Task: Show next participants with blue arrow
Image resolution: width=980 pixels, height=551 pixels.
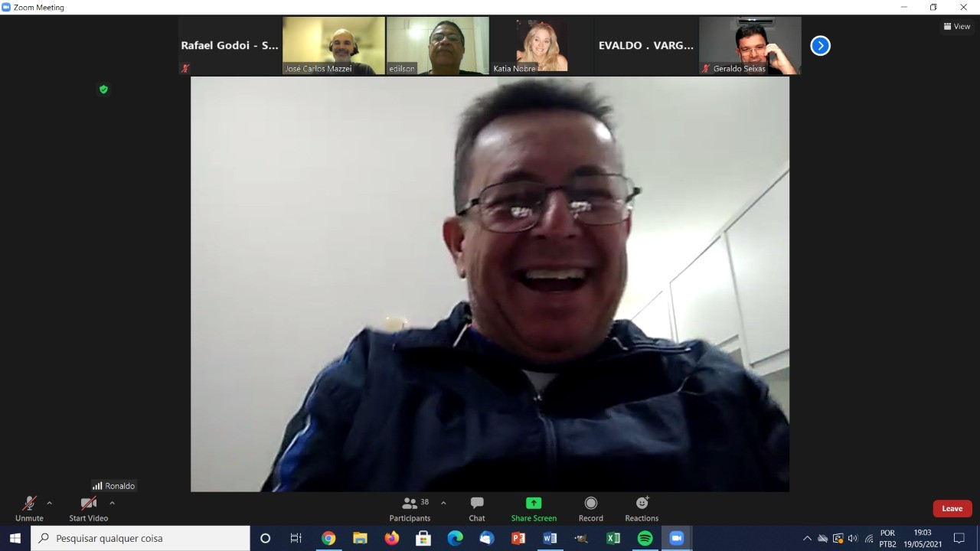Action: pyautogui.click(x=820, y=46)
